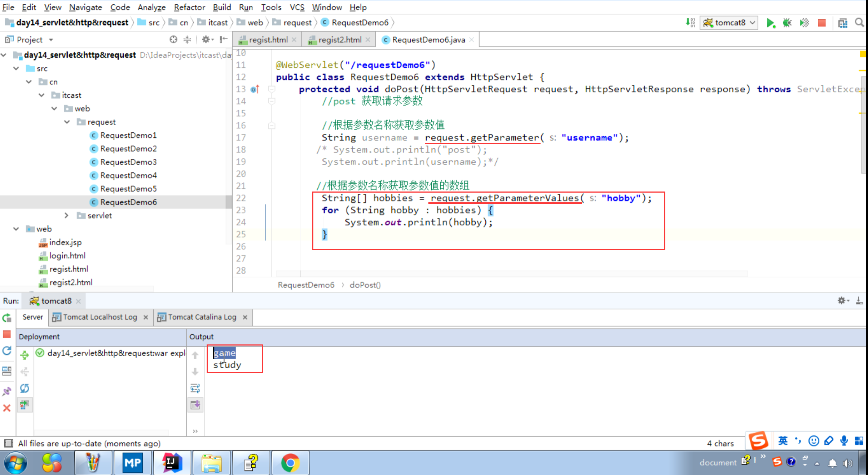
Task: Collapse the request package in tree
Action: tap(67, 122)
